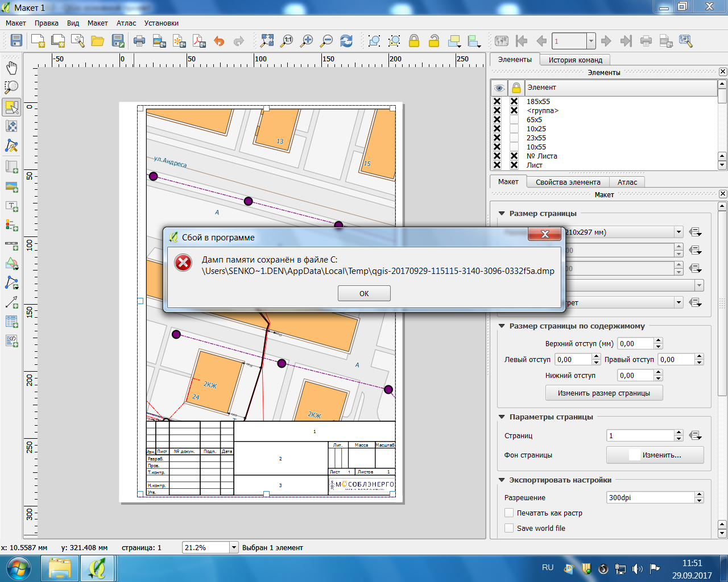Collapse the 'Параметры страницы' section

click(x=502, y=417)
